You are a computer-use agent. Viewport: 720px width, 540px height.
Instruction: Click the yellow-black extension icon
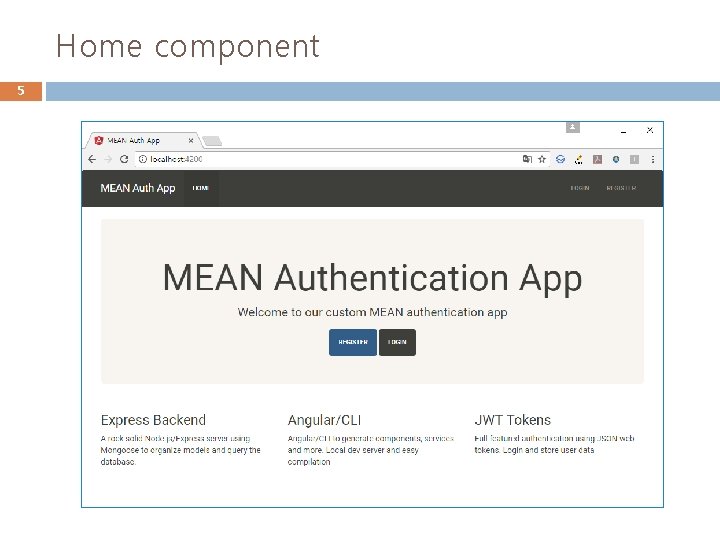[x=579, y=159]
